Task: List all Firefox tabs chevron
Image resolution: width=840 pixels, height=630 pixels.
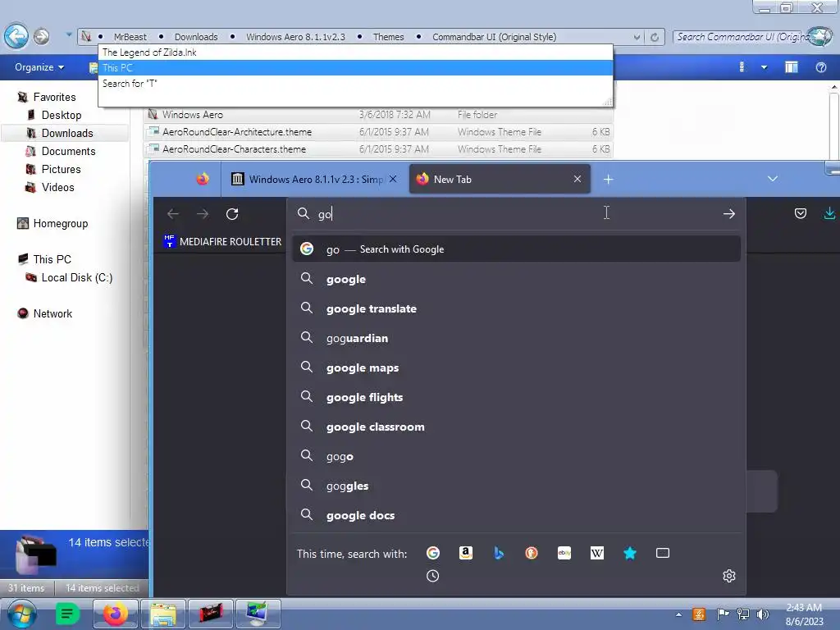Action: click(x=772, y=179)
